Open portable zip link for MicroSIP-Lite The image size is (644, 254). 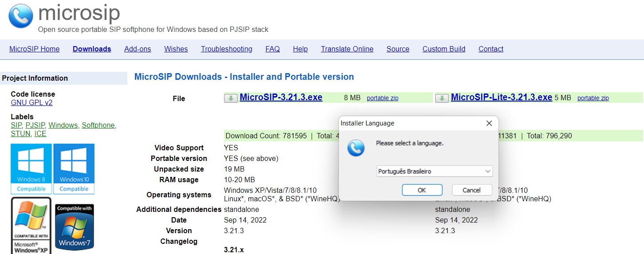(x=593, y=98)
